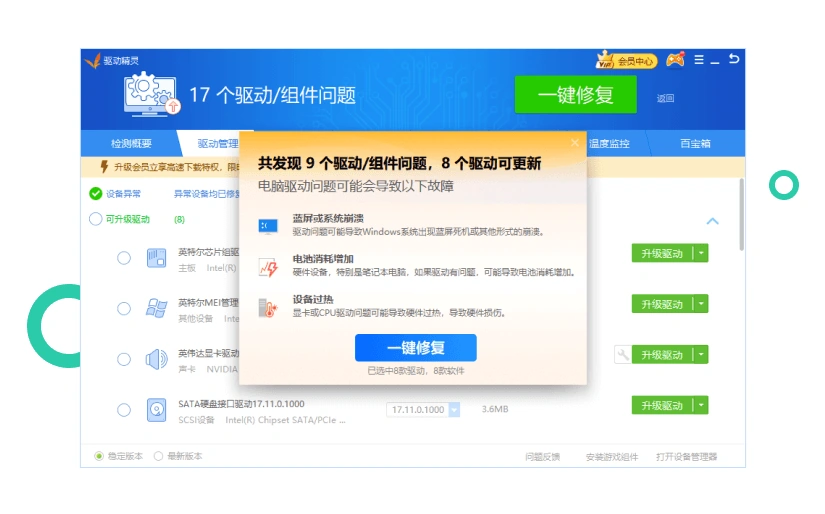Switch to the 百宝箱 tab
Image resolution: width=825 pixels, height=514 pixels.
click(695, 143)
